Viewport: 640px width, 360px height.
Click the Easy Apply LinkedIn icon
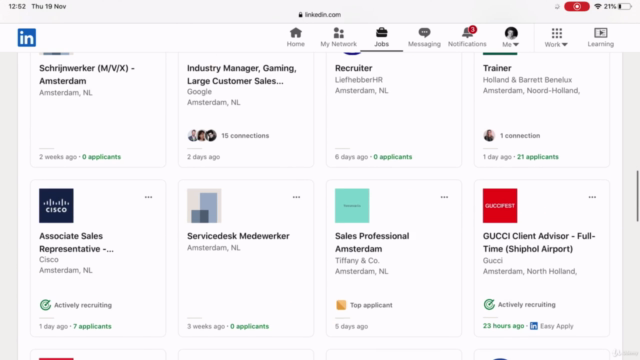click(534, 326)
